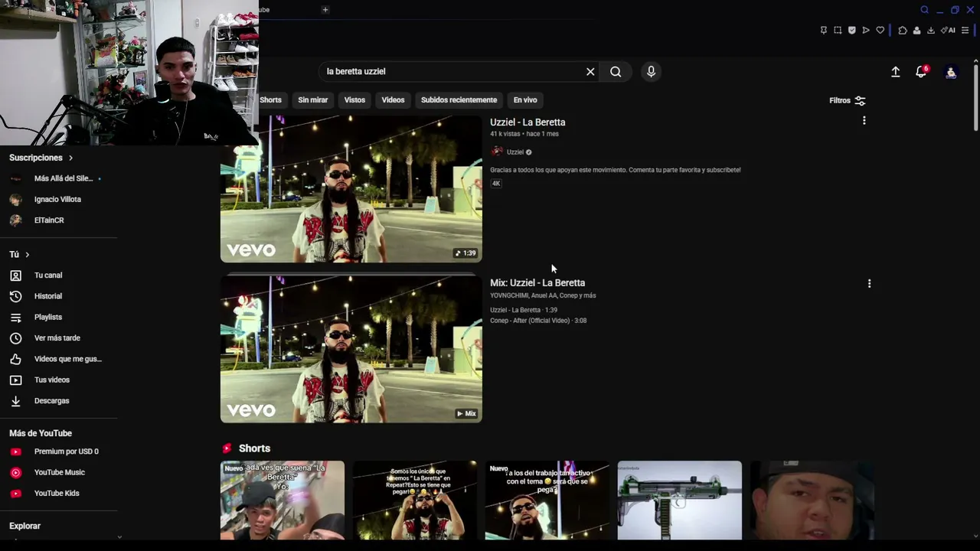
Task: Play the Uzziel - La Beretta 1:39 thumbnail
Action: click(351, 189)
